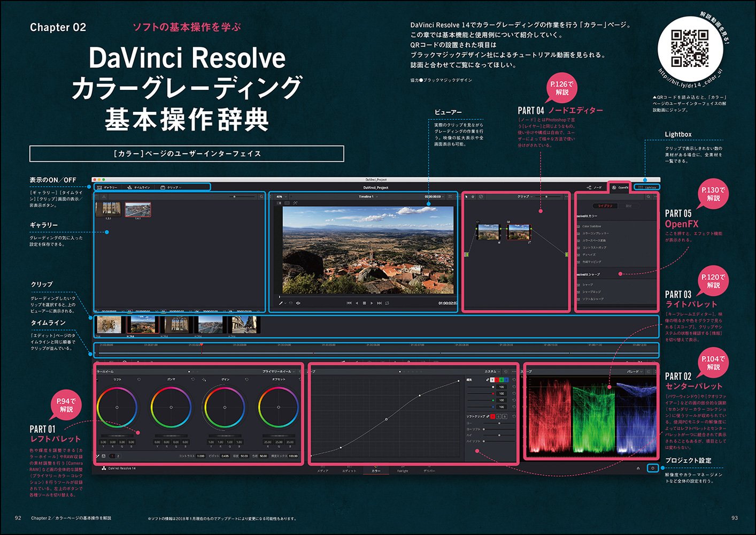Switch to the エディット (Edit) page
The height and width of the screenshot is (535, 756).
(x=349, y=471)
